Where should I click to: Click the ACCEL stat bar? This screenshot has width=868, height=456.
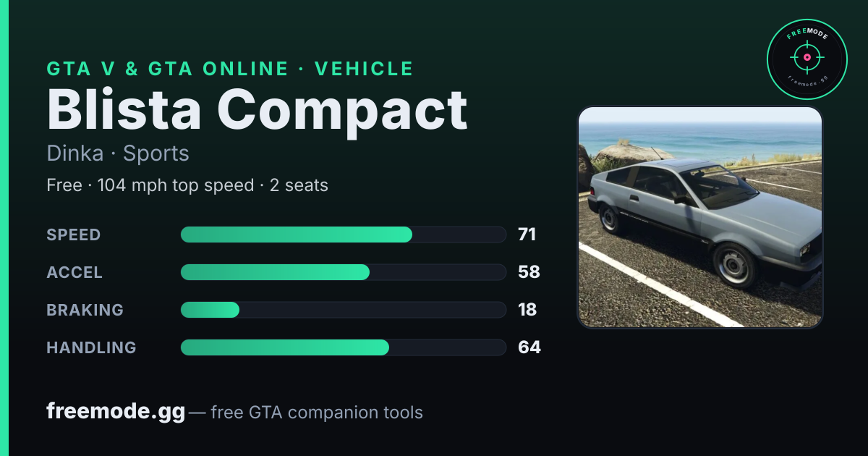343,272
